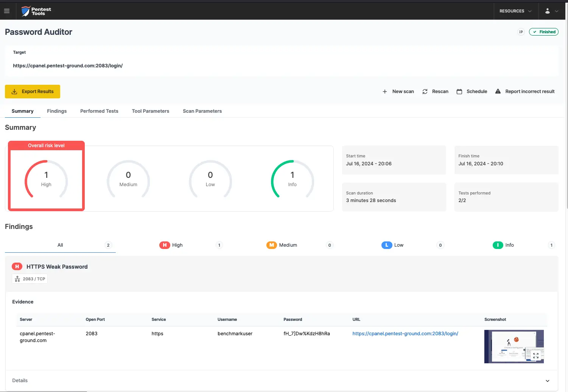Click Report incorrect result

pyautogui.click(x=525, y=92)
